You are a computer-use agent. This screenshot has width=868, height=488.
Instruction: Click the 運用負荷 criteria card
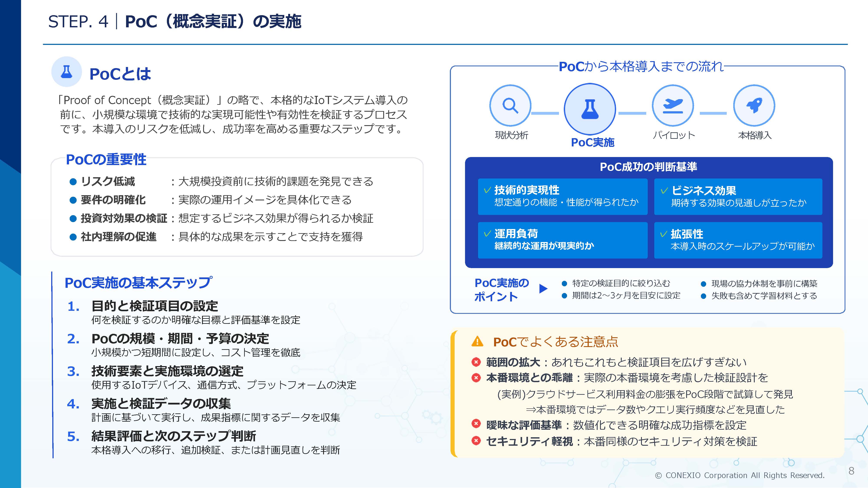[x=562, y=240]
